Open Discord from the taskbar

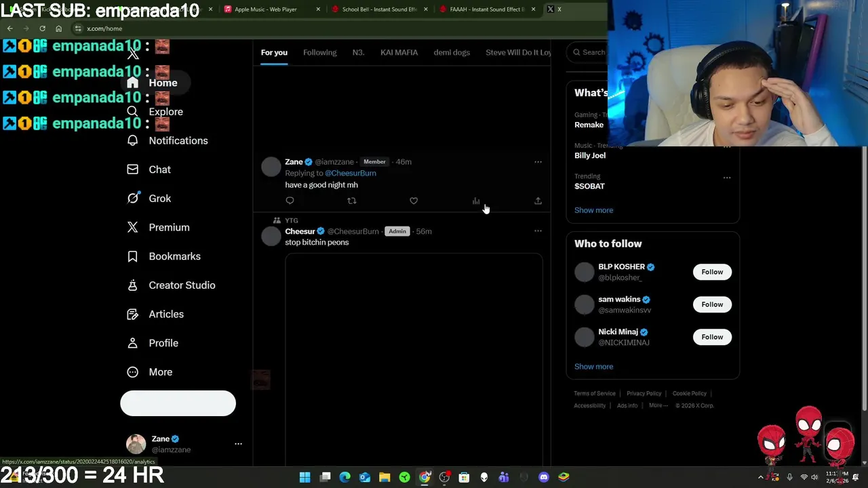pos(543,477)
